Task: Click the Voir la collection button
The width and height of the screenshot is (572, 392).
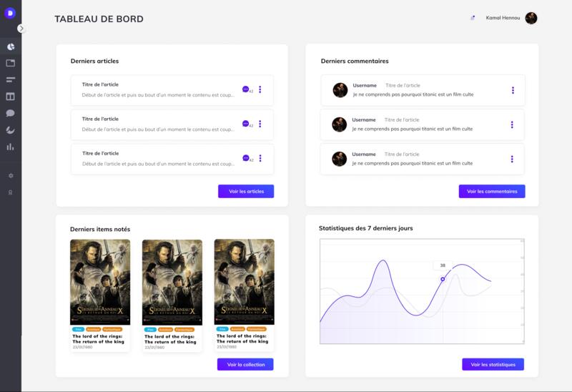Action: coord(245,364)
